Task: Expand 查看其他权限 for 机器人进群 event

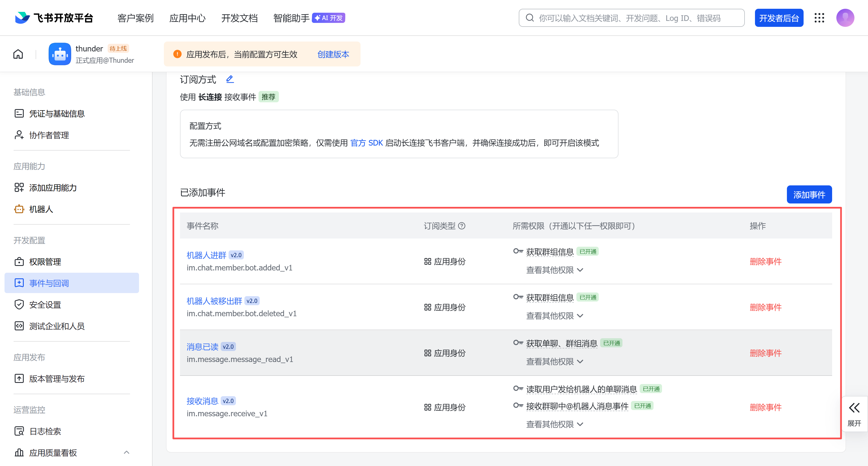Action: point(554,270)
